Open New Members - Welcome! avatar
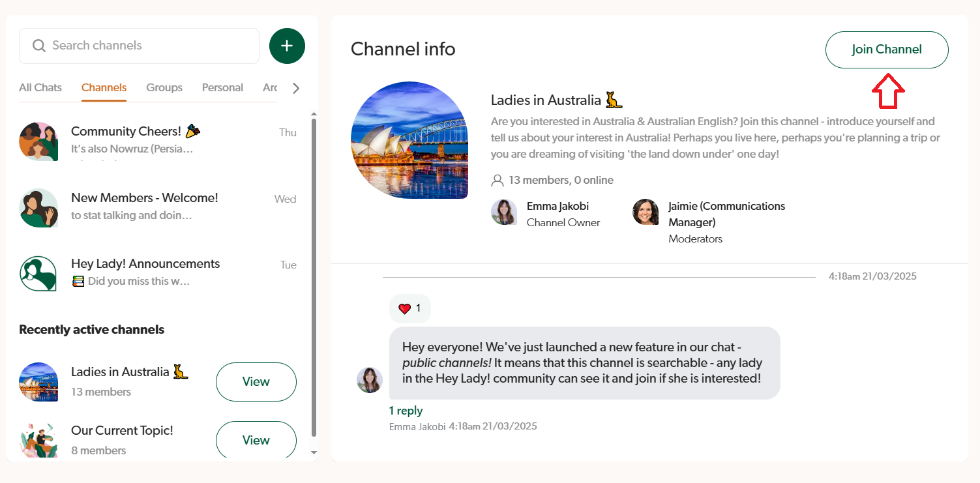 point(38,207)
